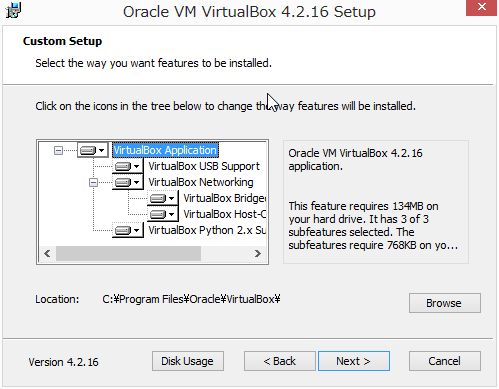This screenshot has width=499, height=389.
Task: Select the VirtualBox Networking tree entry
Action: pos(201,182)
